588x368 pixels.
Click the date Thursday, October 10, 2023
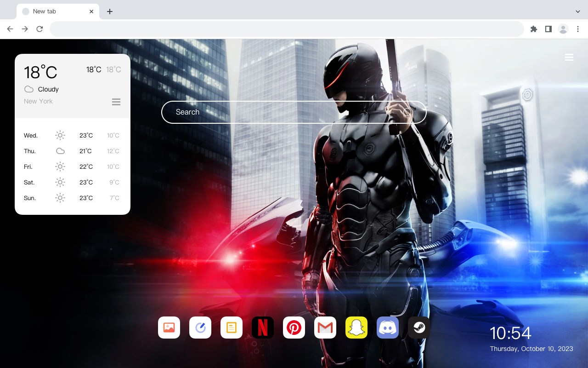point(531,349)
